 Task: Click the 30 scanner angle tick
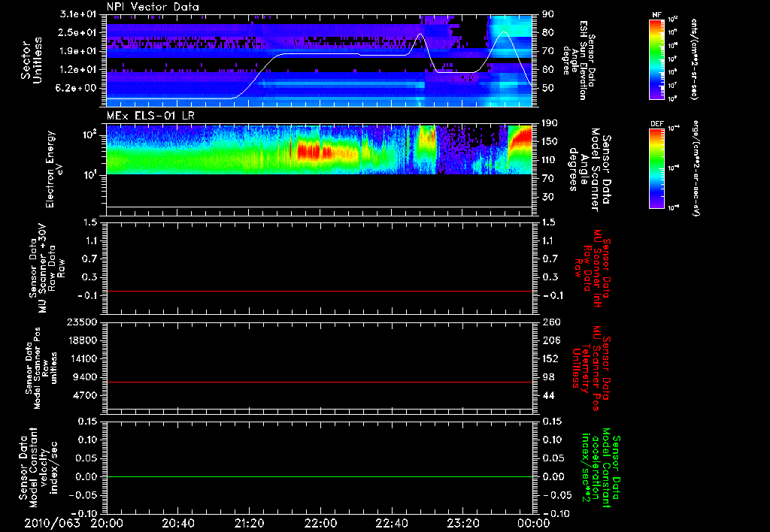pos(548,197)
